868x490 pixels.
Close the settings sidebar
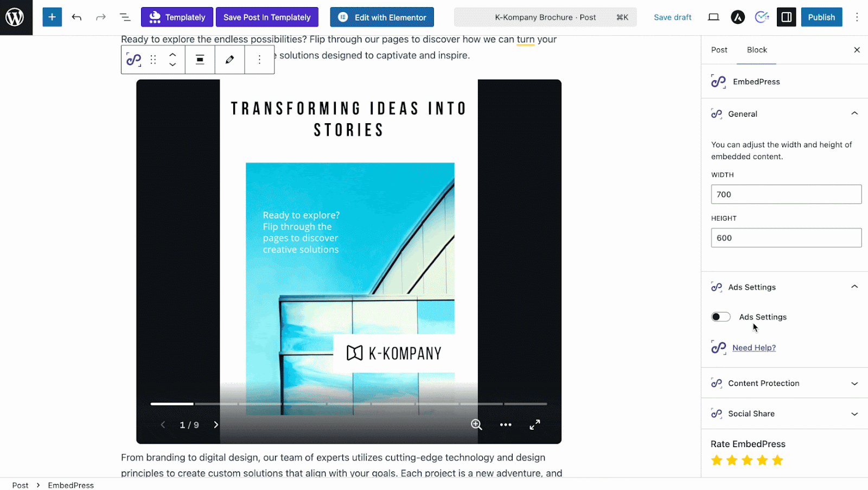point(857,50)
